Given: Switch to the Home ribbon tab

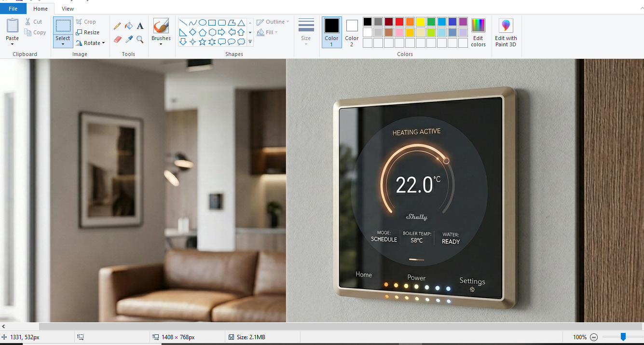Looking at the screenshot, I should pos(41,9).
